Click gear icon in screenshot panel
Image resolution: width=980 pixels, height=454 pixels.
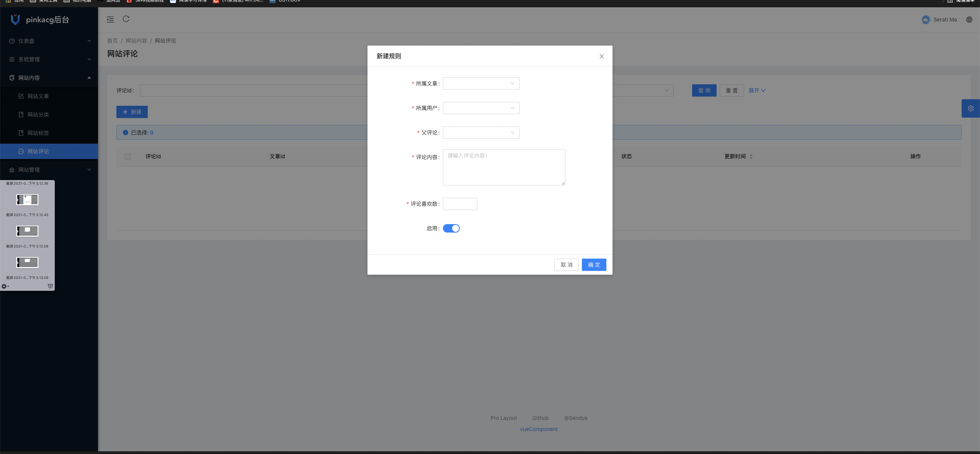(x=5, y=286)
